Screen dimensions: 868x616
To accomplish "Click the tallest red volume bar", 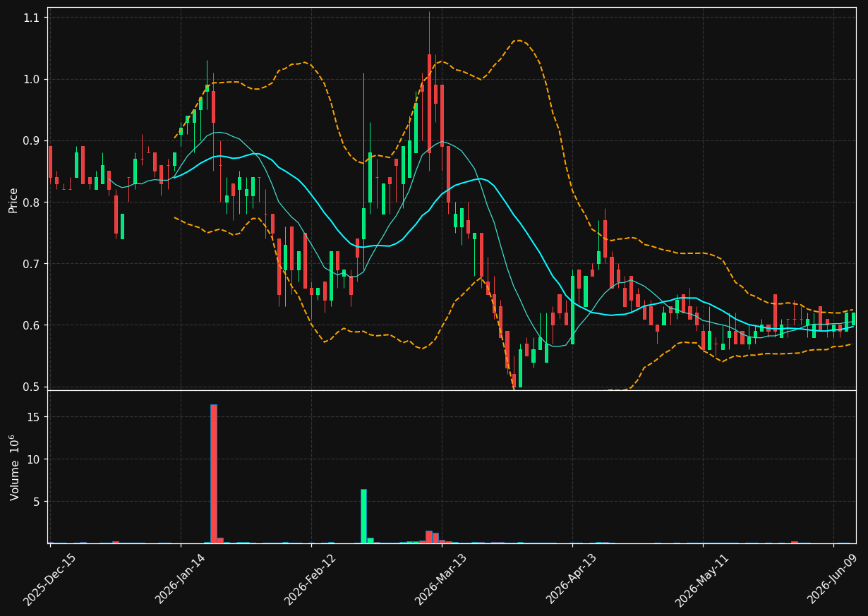I will (x=213, y=473).
